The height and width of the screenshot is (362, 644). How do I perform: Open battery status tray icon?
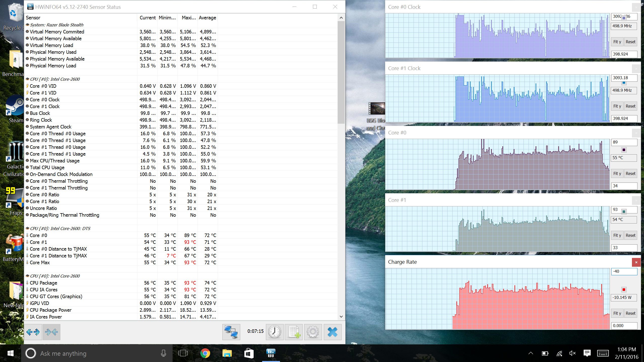[x=545, y=353]
